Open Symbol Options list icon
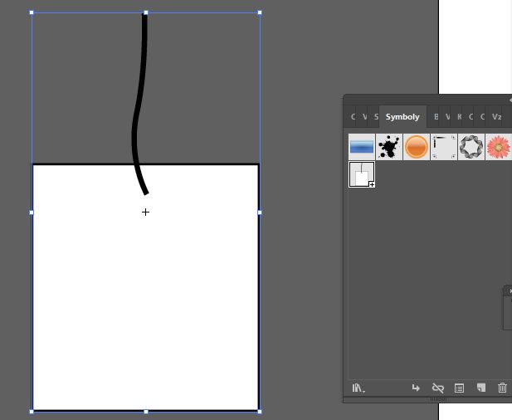Viewport: 512px width, 420px height. click(x=459, y=388)
